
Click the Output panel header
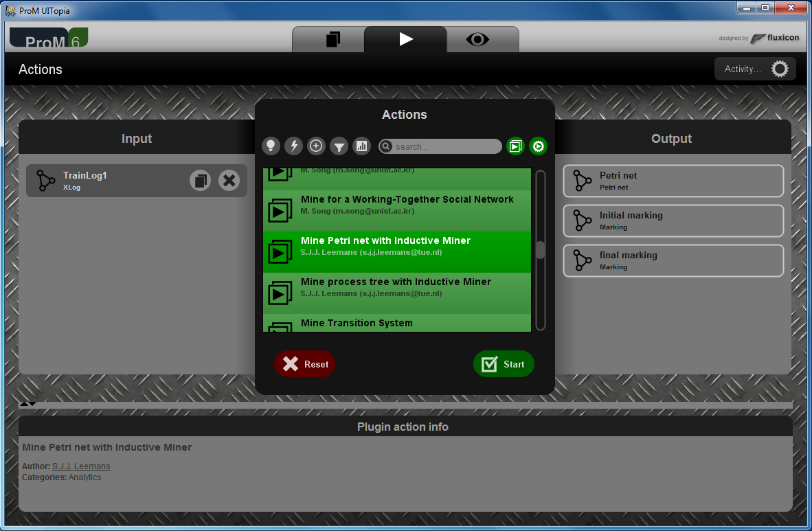[672, 138]
